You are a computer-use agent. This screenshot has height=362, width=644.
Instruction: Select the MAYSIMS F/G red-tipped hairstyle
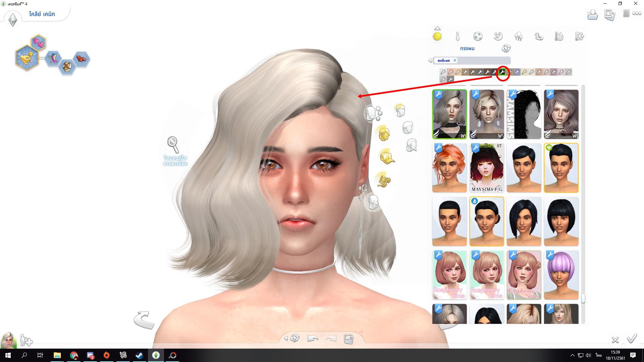[487, 168]
